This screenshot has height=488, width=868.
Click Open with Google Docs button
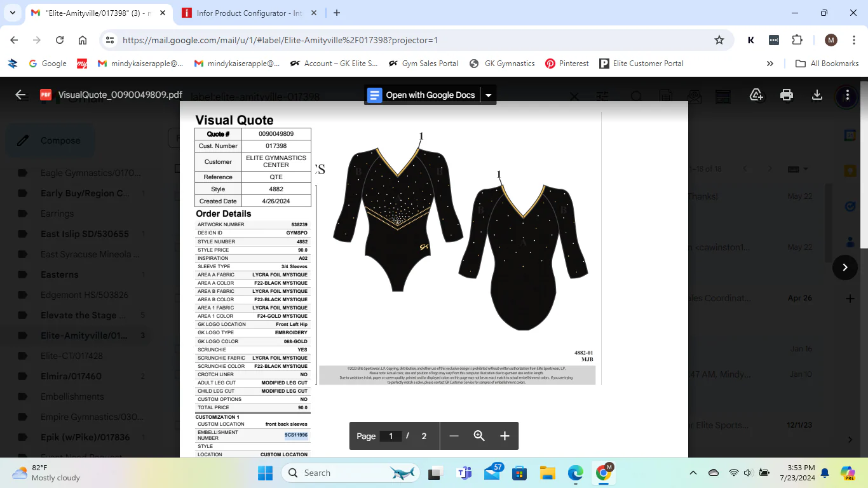[x=423, y=95]
